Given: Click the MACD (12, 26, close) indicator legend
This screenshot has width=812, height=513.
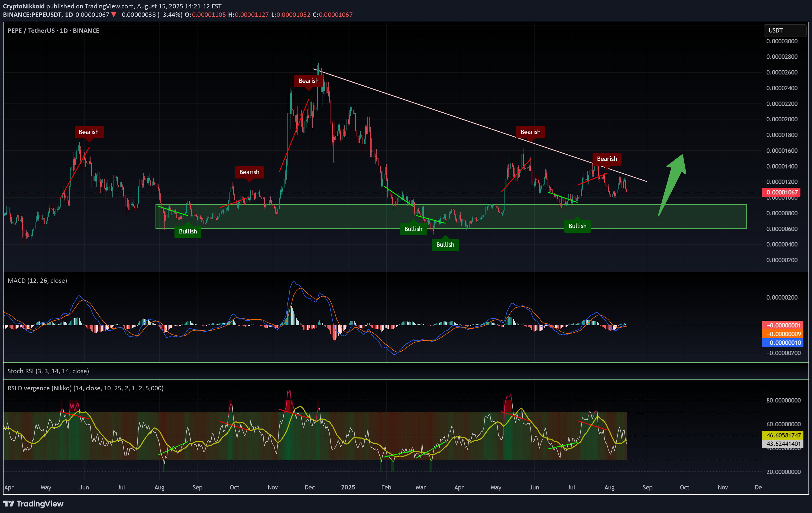Looking at the screenshot, I should (37, 280).
